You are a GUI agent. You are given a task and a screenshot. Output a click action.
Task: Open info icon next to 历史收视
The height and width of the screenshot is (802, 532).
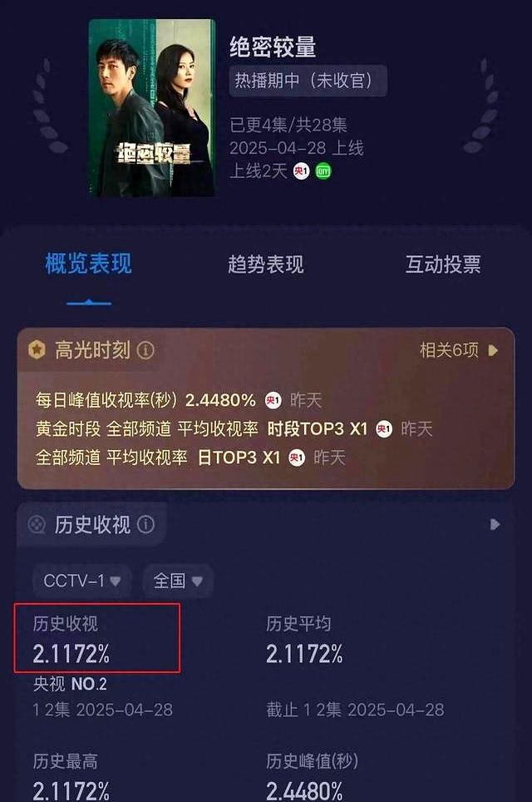145,524
